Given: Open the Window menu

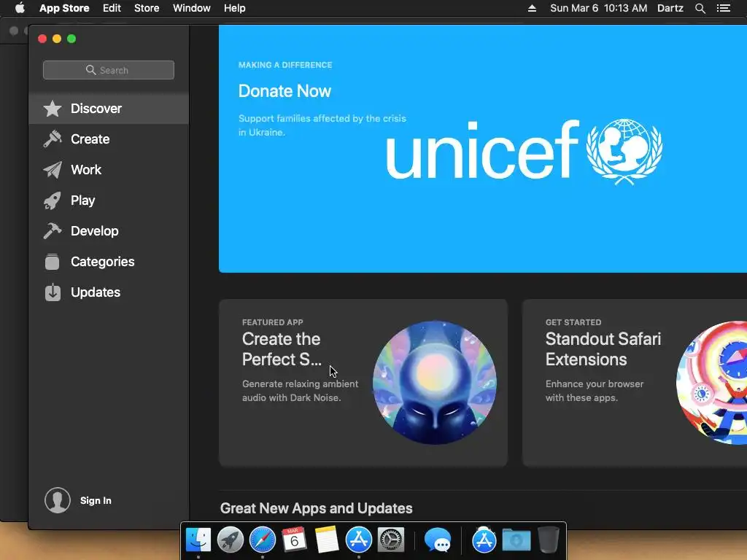Looking at the screenshot, I should point(192,8).
